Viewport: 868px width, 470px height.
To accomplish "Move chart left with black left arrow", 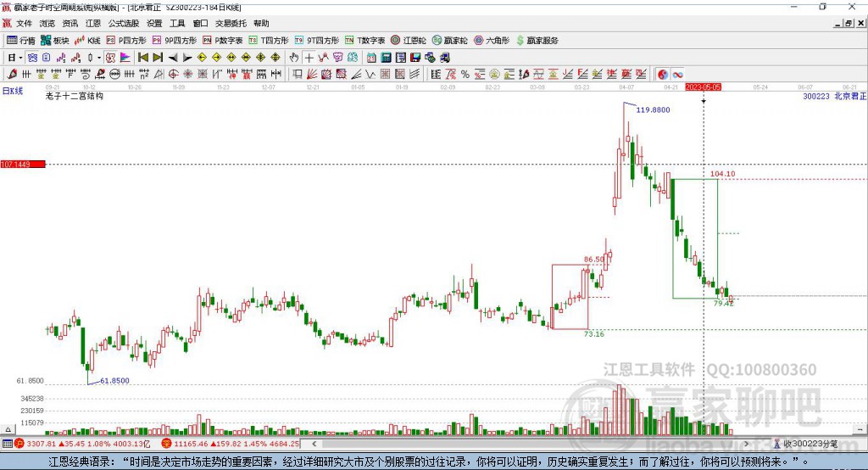I will [173, 58].
